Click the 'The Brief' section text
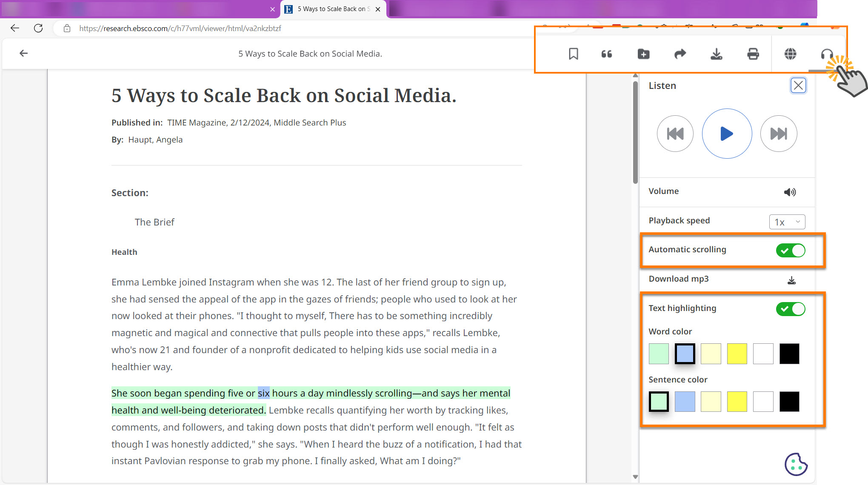Screen dimensions: 868x485 pos(154,222)
